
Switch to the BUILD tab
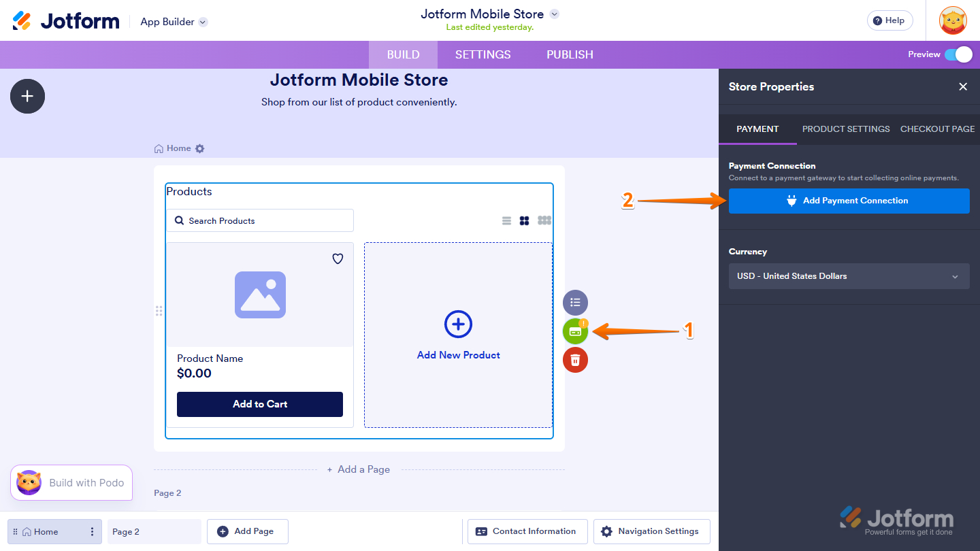click(403, 54)
